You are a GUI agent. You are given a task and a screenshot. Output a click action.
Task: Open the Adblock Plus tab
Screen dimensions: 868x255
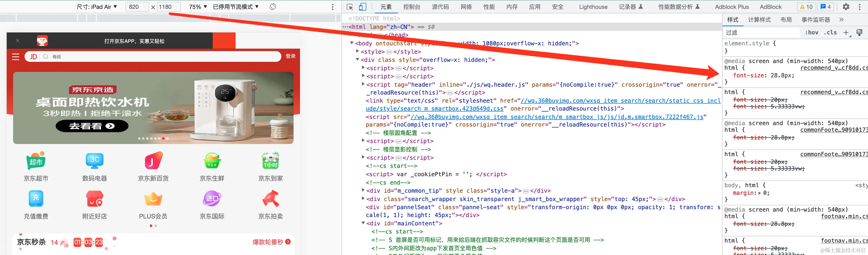pos(732,7)
